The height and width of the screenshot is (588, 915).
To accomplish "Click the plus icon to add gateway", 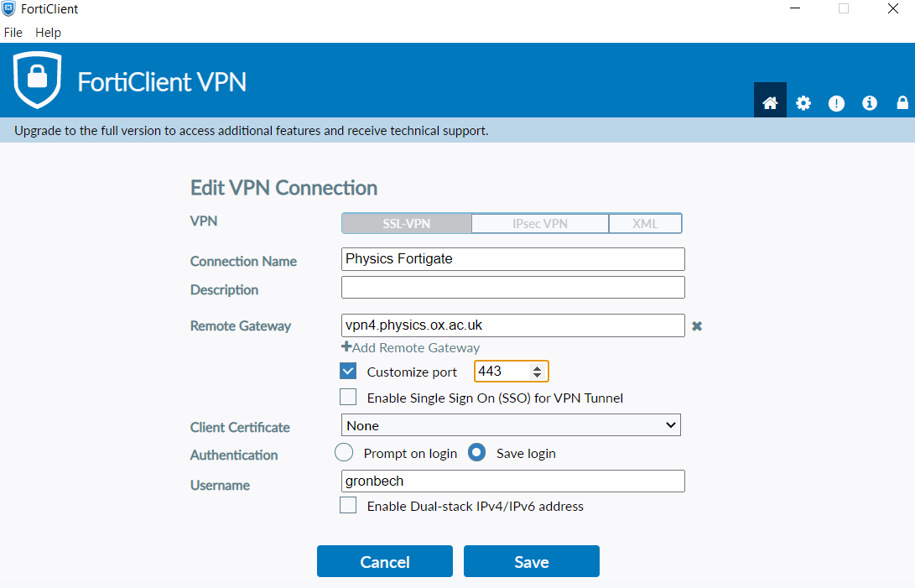I will coord(346,347).
